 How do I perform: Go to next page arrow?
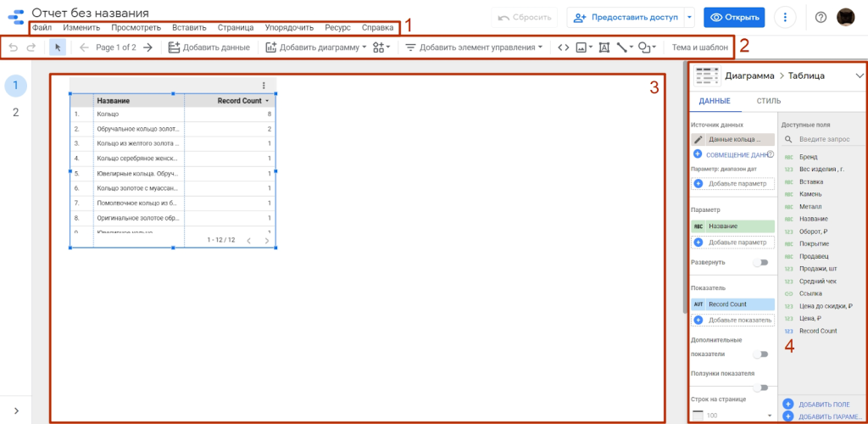(147, 47)
